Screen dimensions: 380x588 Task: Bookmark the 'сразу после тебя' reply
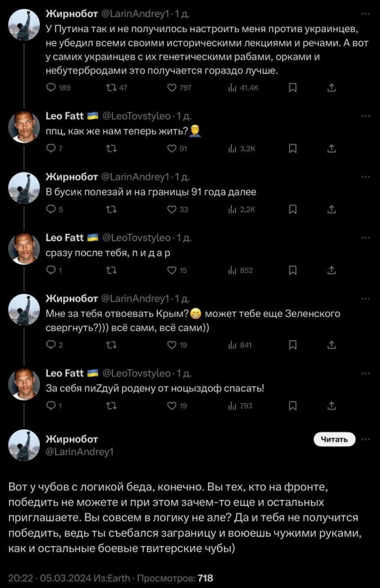coord(293,270)
